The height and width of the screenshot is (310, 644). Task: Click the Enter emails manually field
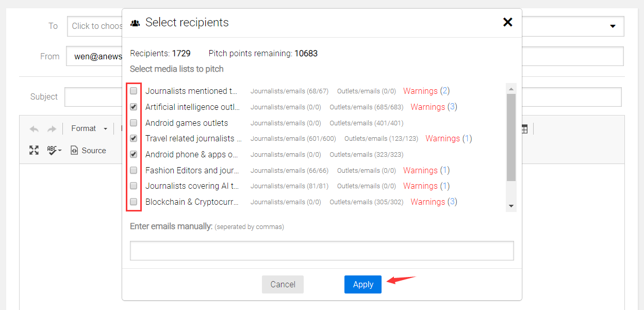point(322,251)
